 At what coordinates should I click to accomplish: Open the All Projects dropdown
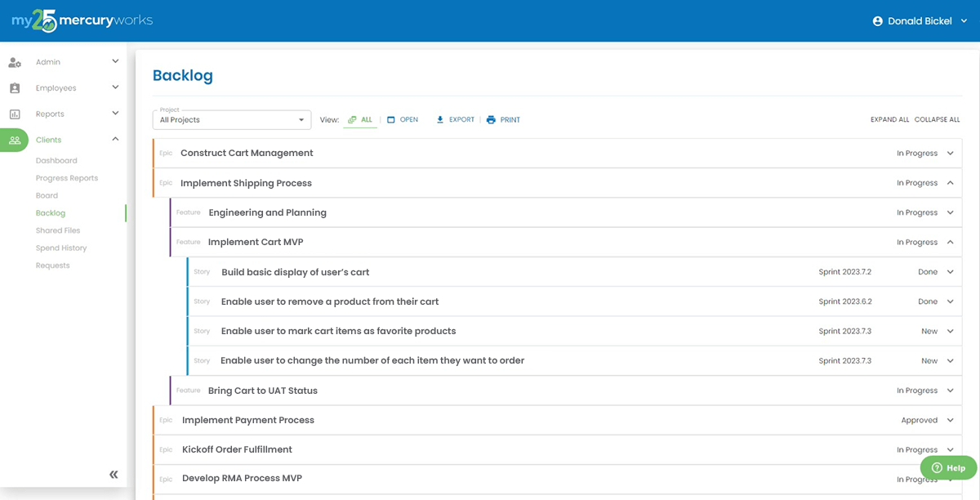click(x=232, y=120)
